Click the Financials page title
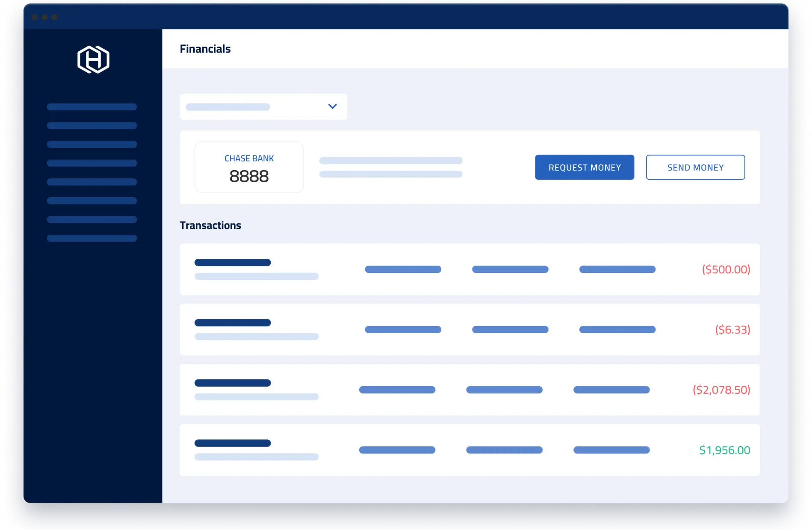Image resolution: width=812 pixels, height=530 pixels. (x=205, y=48)
